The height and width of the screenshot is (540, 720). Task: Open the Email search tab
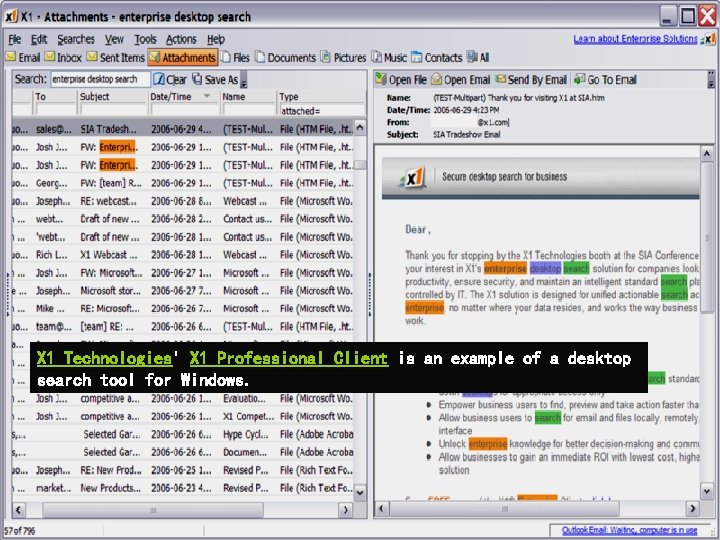point(23,57)
